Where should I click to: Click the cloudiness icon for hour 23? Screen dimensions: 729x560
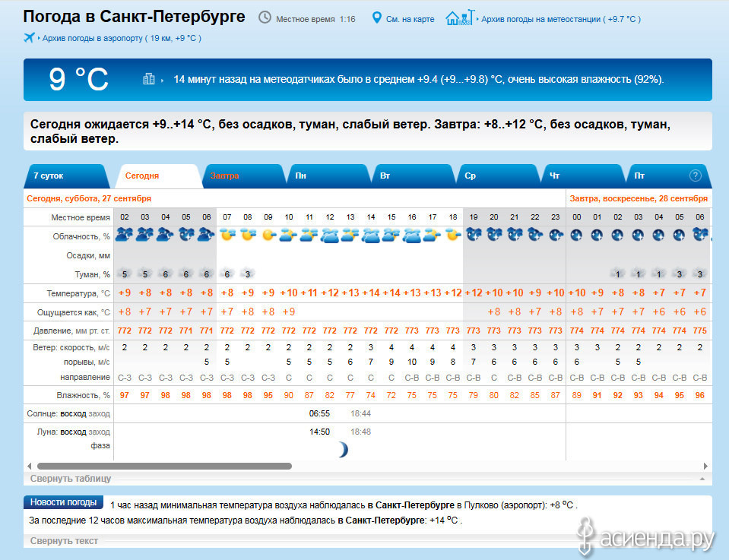click(556, 236)
